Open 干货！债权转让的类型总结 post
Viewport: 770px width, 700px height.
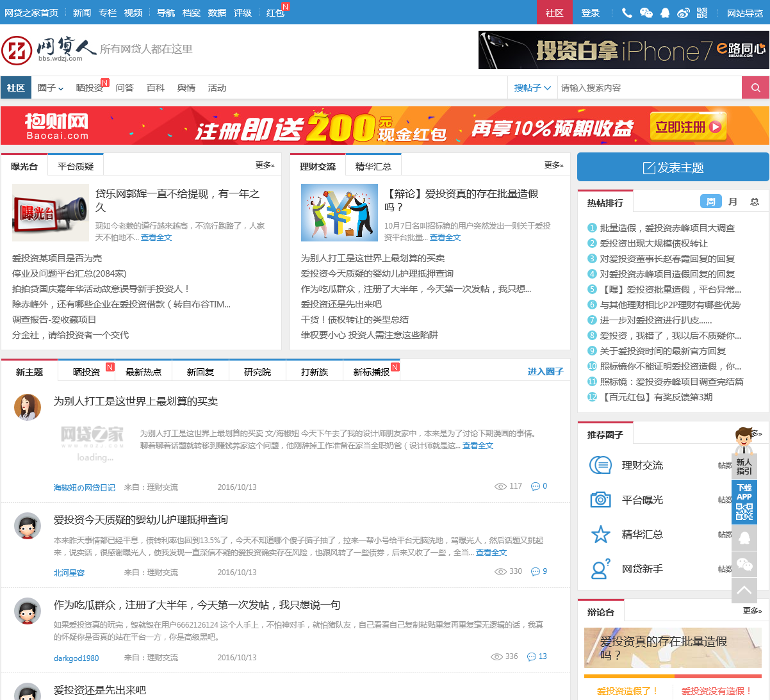(355, 320)
